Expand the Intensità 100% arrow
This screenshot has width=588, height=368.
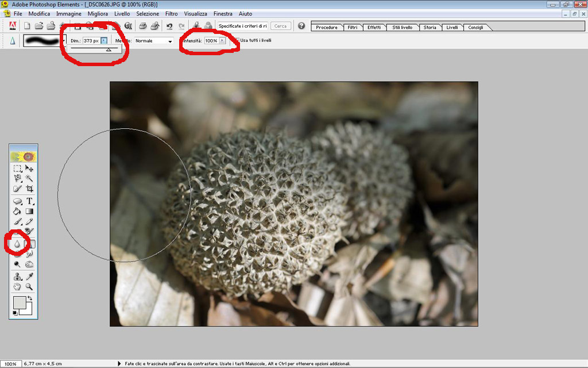click(222, 41)
